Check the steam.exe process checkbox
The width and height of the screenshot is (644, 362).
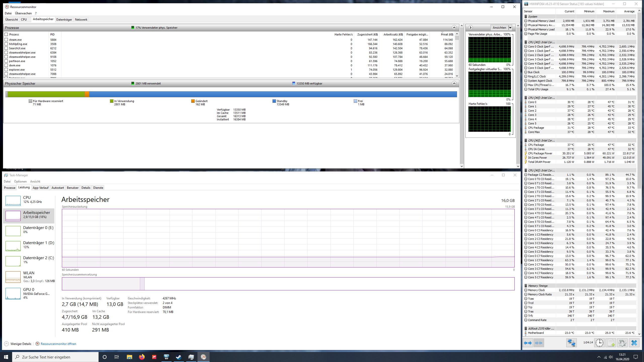pos(6,40)
